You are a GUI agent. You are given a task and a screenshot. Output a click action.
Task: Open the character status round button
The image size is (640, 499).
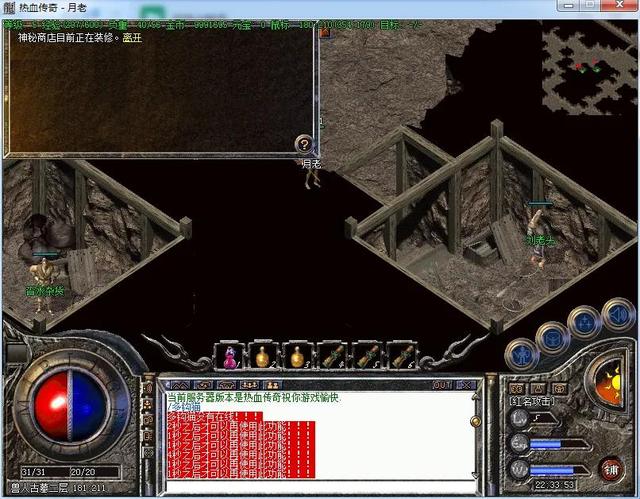(x=522, y=356)
